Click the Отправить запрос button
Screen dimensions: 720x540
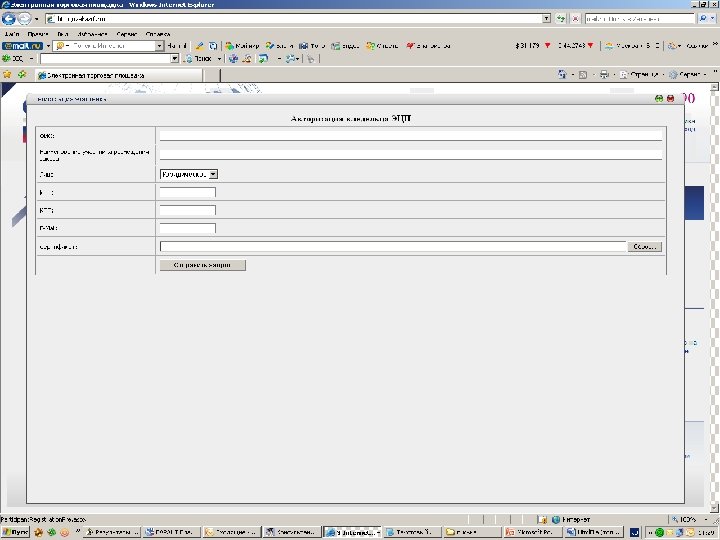pos(202,265)
